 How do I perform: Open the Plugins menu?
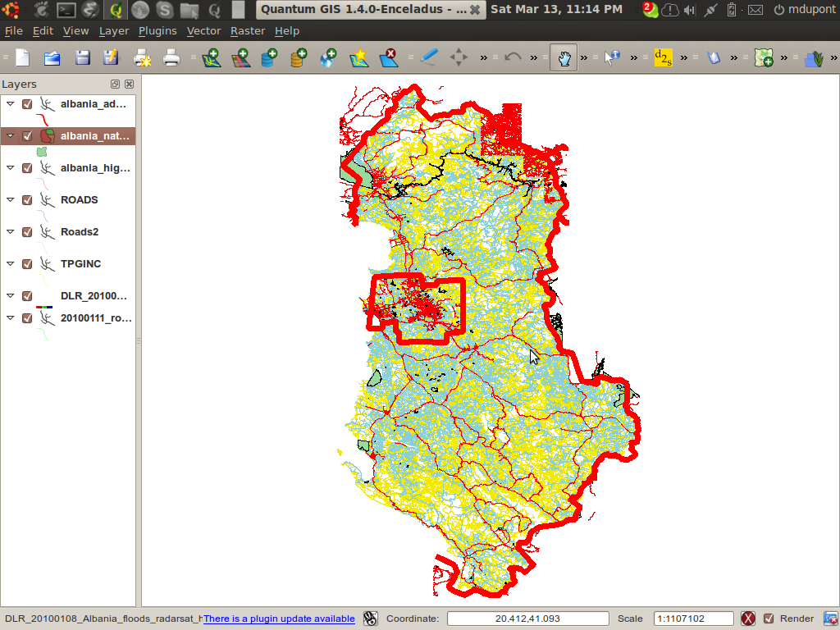[x=157, y=31]
